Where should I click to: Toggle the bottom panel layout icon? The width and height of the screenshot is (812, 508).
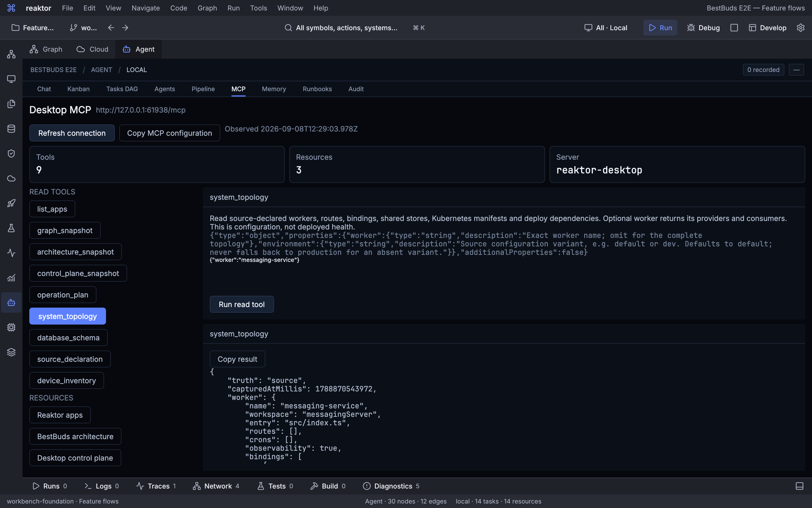pyautogui.click(x=800, y=486)
